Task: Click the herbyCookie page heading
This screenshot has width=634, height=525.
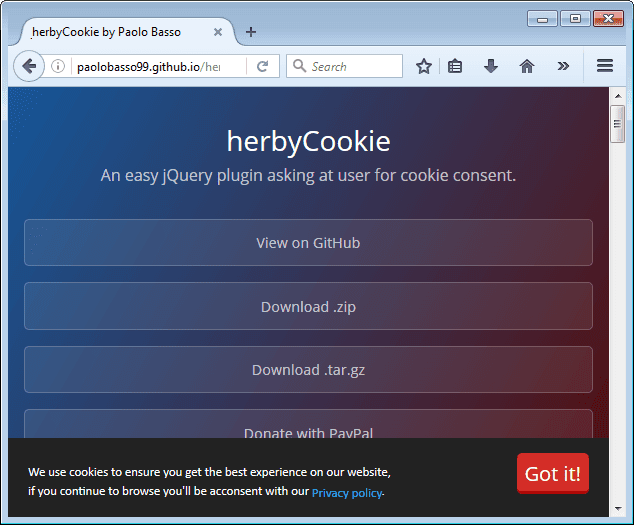Action: click(309, 142)
